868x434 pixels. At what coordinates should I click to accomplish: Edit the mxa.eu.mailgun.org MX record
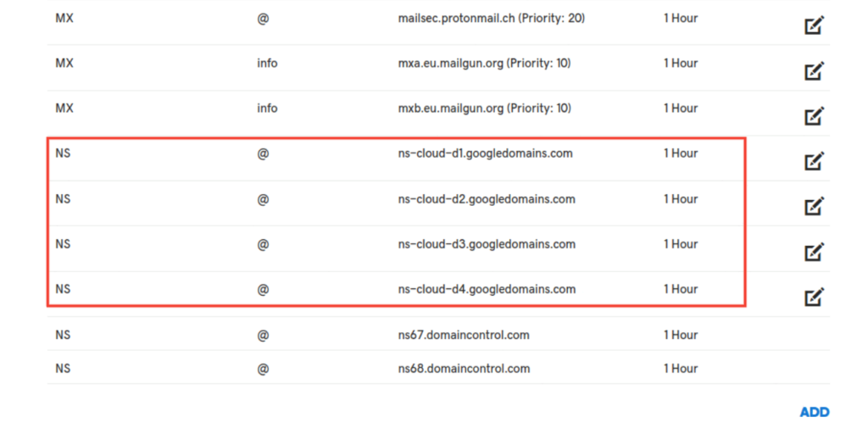point(814,70)
